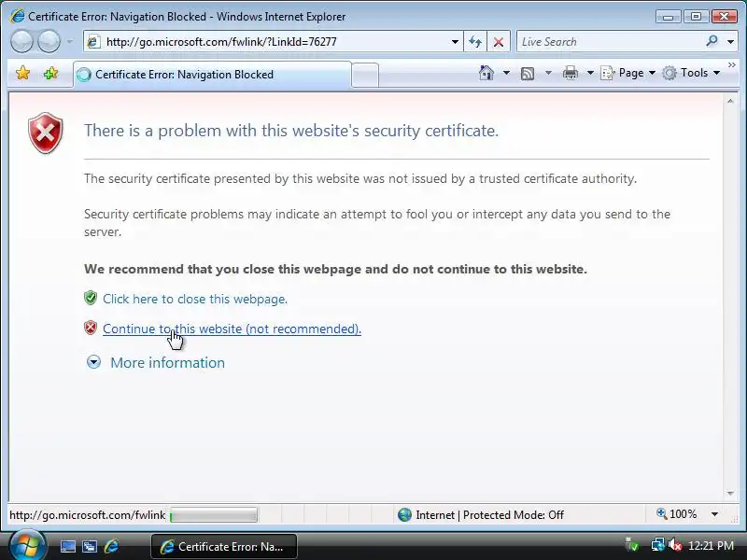
Task: Click the page icon in address bar
Action: pyautogui.click(x=93, y=42)
